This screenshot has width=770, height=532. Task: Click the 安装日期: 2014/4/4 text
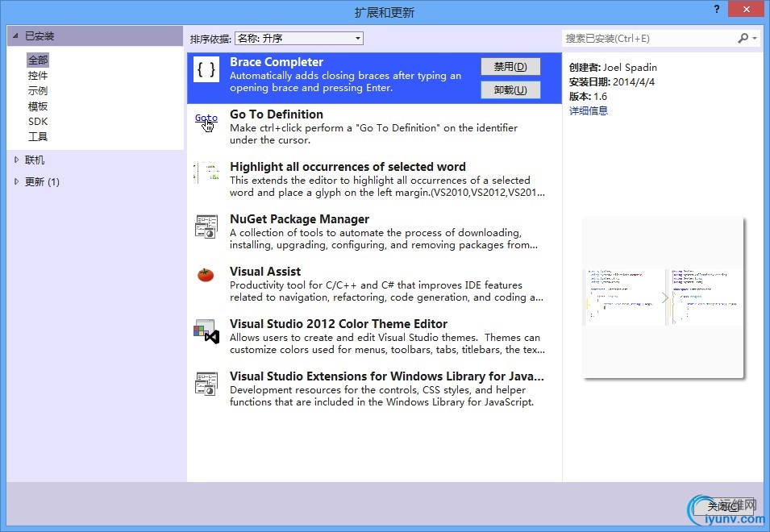click(x=612, y=82)
